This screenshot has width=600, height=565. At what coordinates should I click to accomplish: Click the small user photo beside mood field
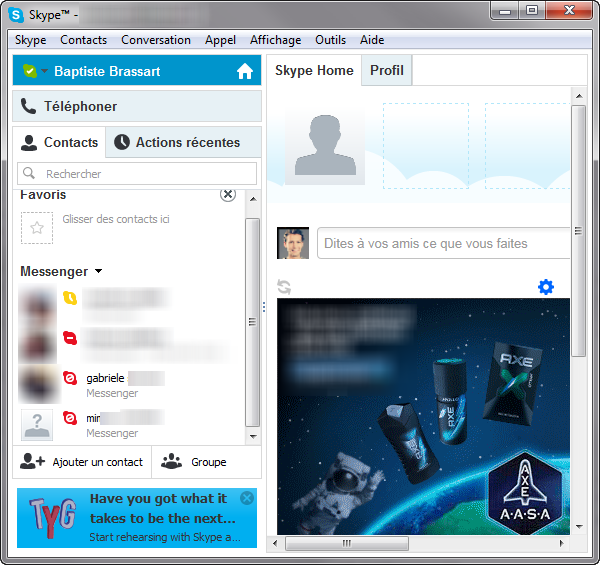[293, 243]
